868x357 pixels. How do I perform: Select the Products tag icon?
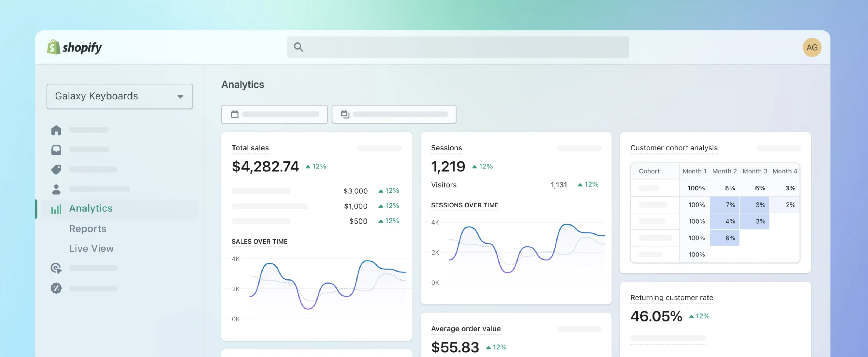pos(56,169)
